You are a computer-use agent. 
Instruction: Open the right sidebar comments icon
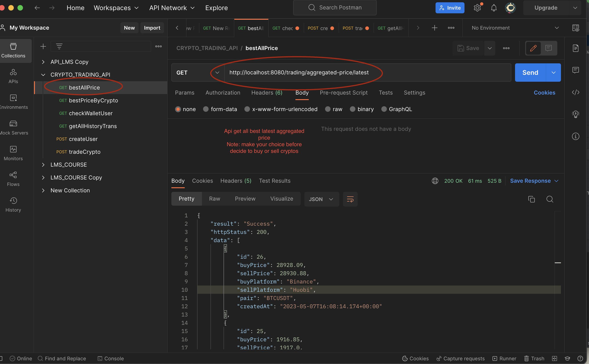coord(575,70)
